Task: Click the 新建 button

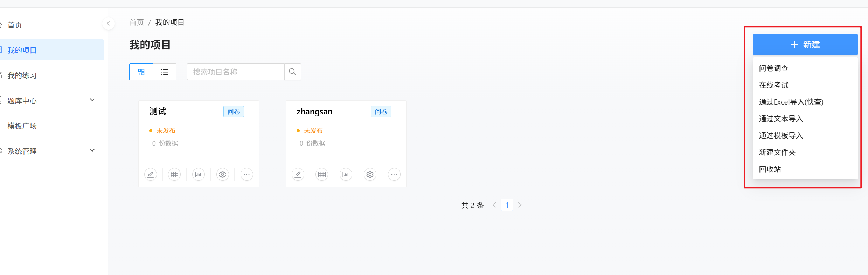Action: click(x=805, y=45)
